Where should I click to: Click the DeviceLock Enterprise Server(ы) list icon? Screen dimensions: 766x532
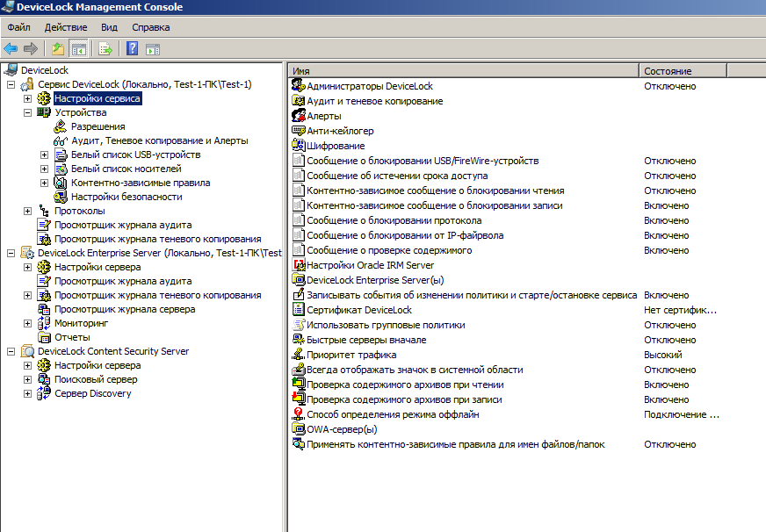[x=298, y=280]
